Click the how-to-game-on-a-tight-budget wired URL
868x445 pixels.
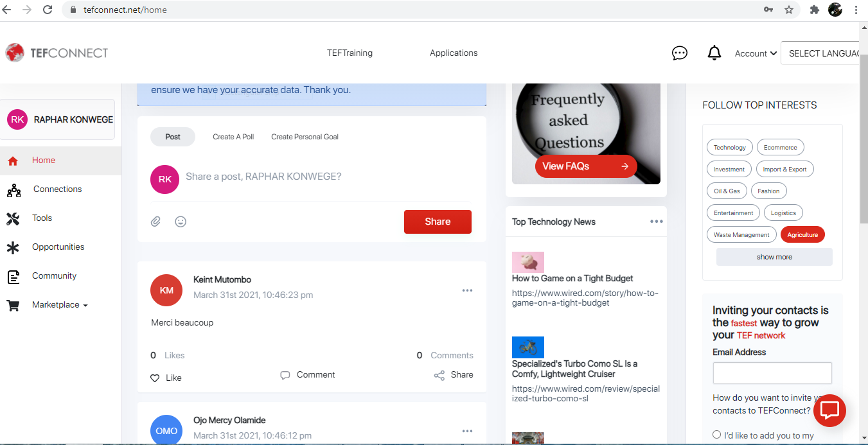(x=585, y=298)
